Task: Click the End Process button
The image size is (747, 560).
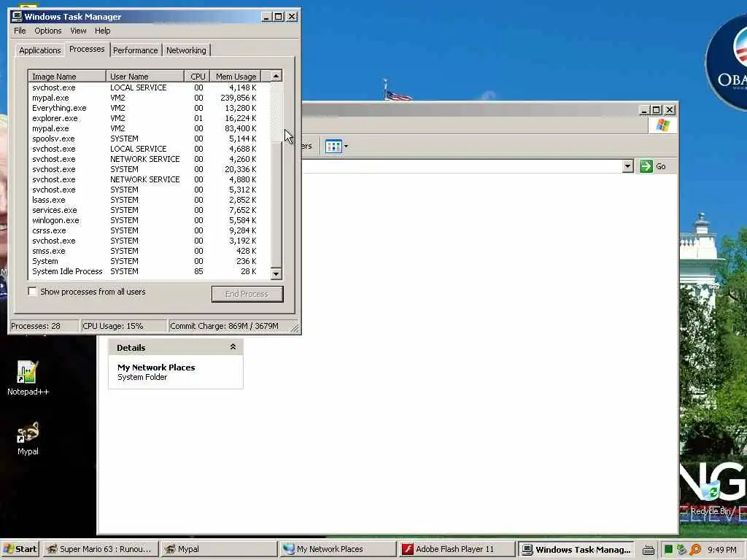Action: coord(247,294)
